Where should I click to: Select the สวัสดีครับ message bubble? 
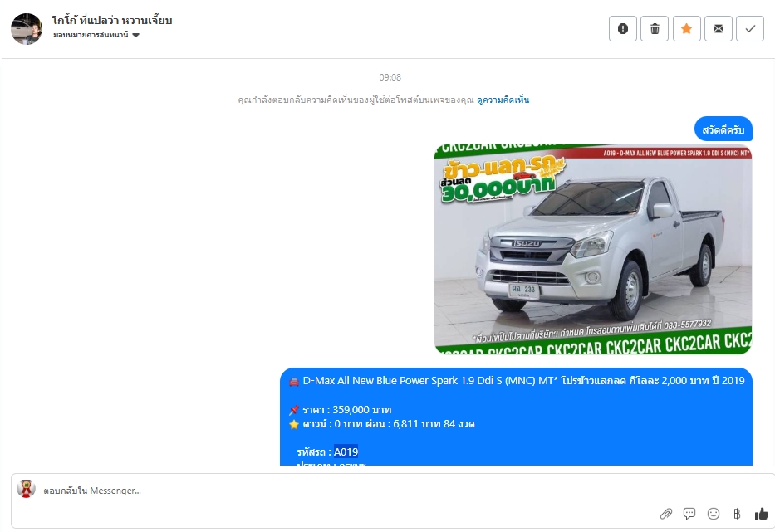[723, 129]
